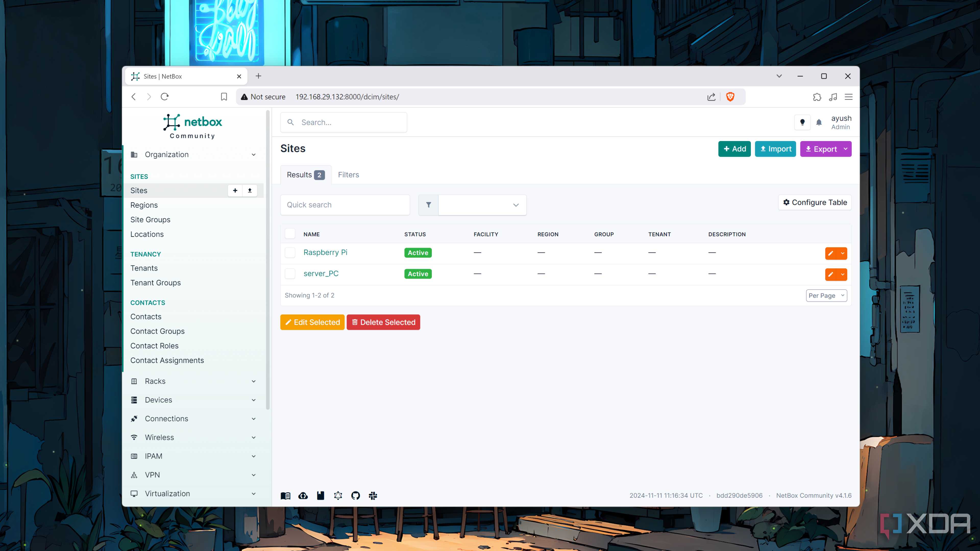Open the API docs bookmark icon in footer
This screenshot has height=551, width=980.
coord(320,495)
